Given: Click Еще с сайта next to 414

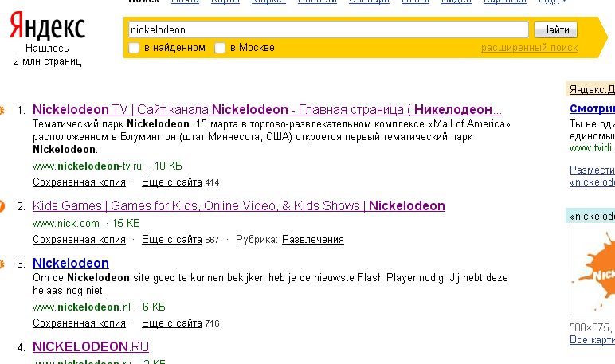Looking at the screenshot, I should click(x=172, y=182).
